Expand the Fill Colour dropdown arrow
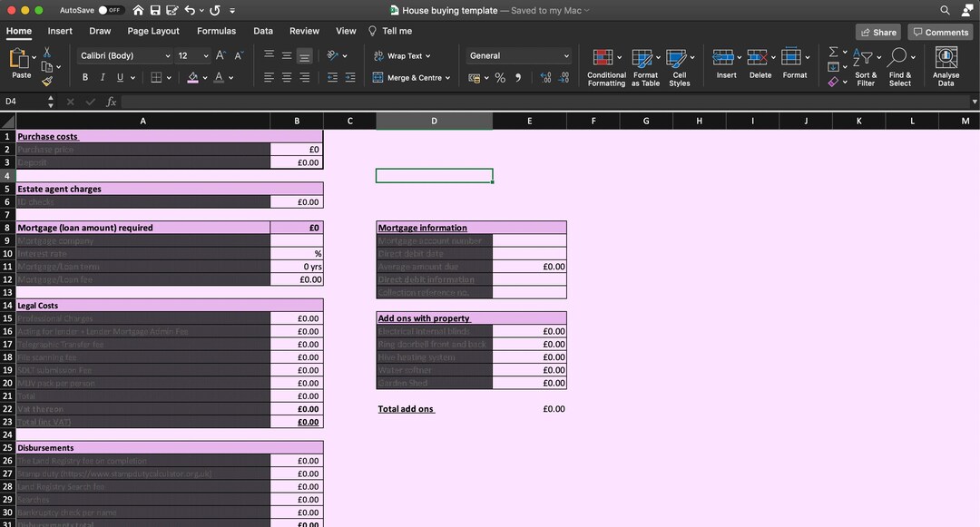The width and height of the screenshot is (980, 527). point(207,77)
